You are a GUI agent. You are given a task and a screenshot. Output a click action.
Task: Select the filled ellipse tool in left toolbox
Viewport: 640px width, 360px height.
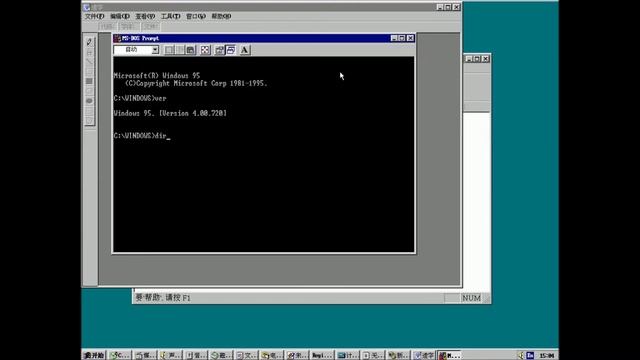(x=89, y=101)
